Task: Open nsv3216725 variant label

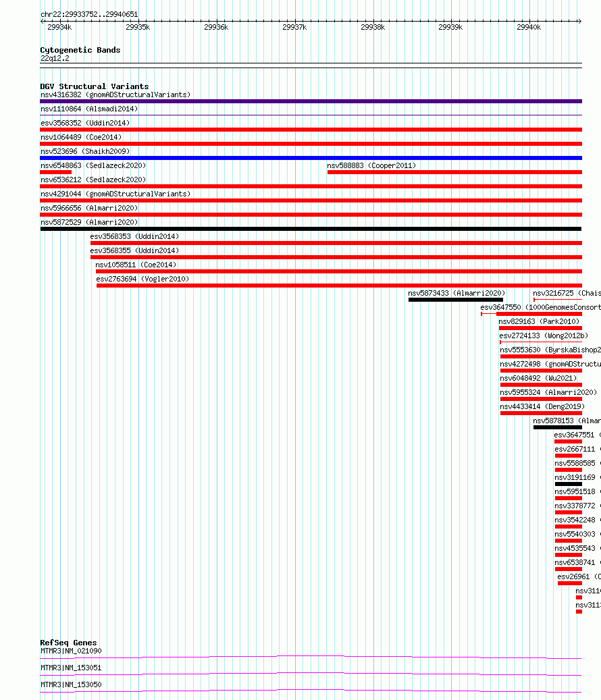Action: (x=567, y=294)
